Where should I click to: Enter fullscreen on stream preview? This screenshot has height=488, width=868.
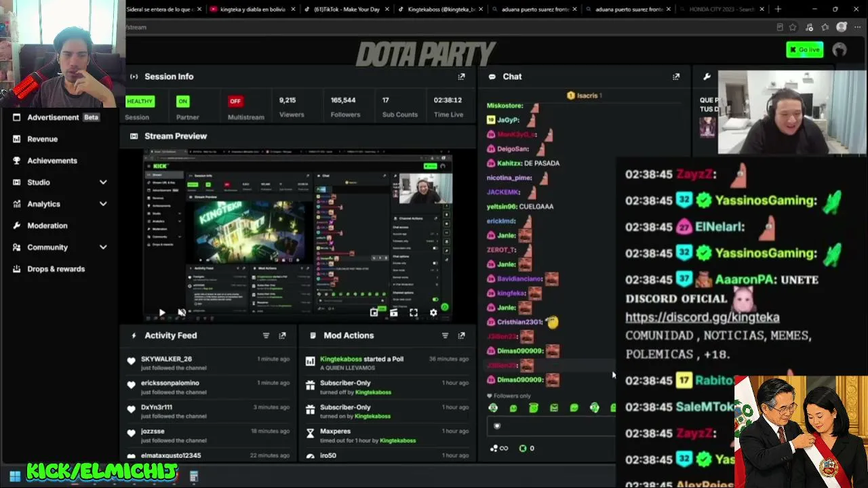tap(414, 312)
